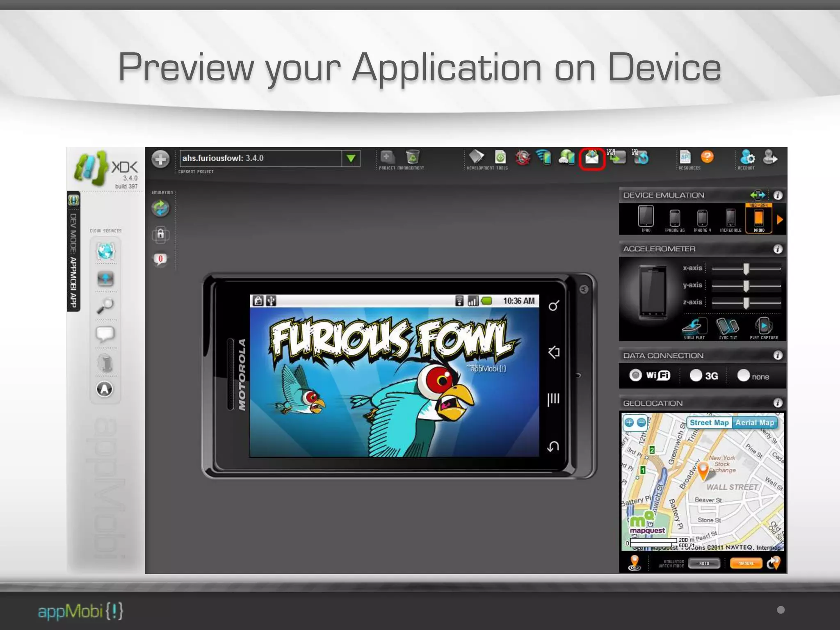Select the iPhone 4 device emulation
840x630 pixels.
pyautogui.click(x=702, y=221)
